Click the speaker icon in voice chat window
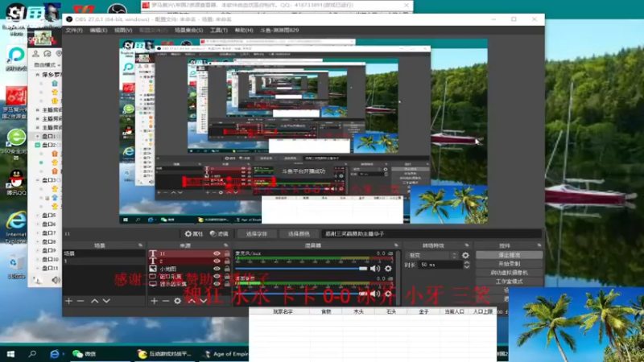Image resolution: width=644 pixels, height=362 pixels. click(x=56, y=280)
